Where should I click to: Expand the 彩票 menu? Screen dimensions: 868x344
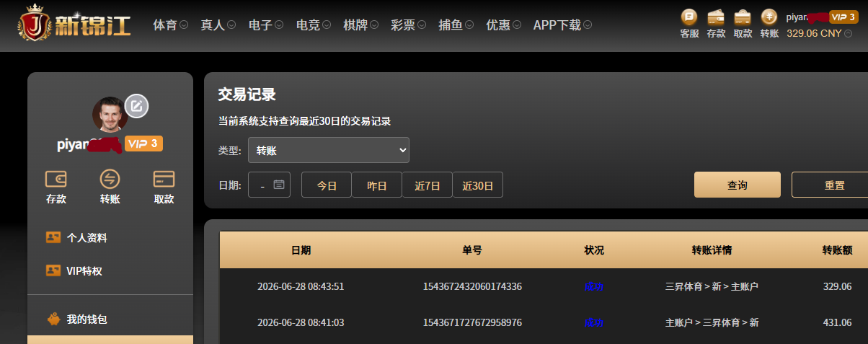[x=409, y=25]
